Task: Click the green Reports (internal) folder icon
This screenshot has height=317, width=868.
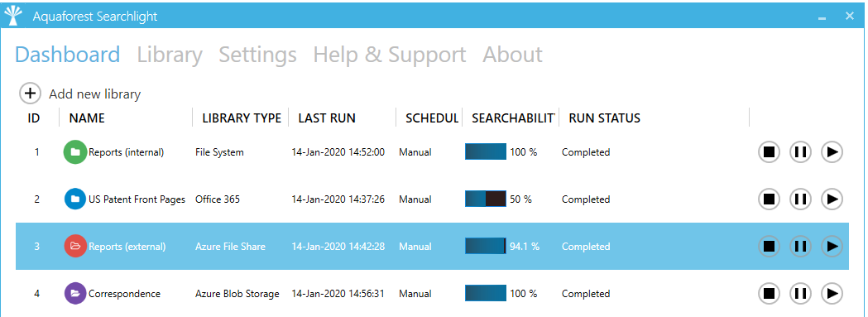Action: click(75, 151)
